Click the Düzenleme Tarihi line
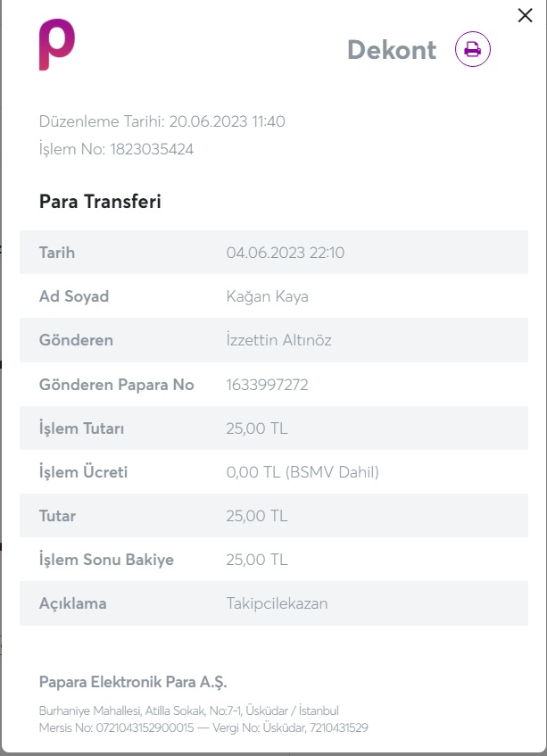 pos(162,121)
